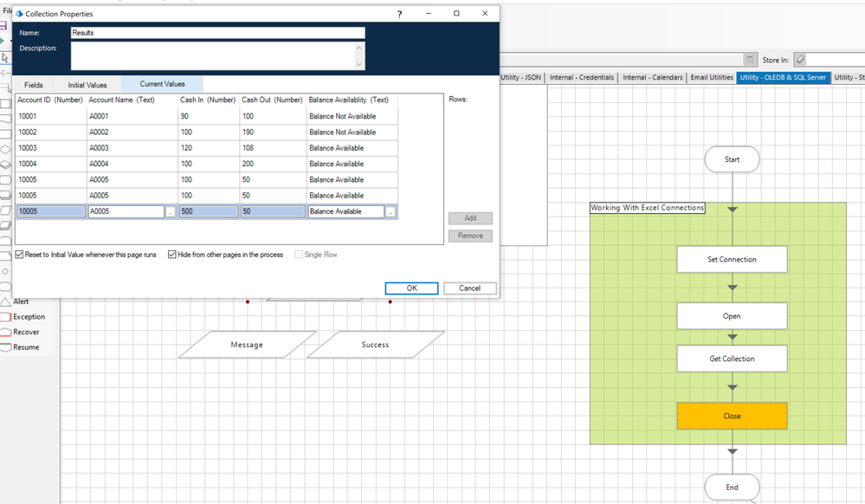Open ellipsis editor for Account Name A0005
The width and height of the screenshot is (865, 504).
click(x=171, y=211)
